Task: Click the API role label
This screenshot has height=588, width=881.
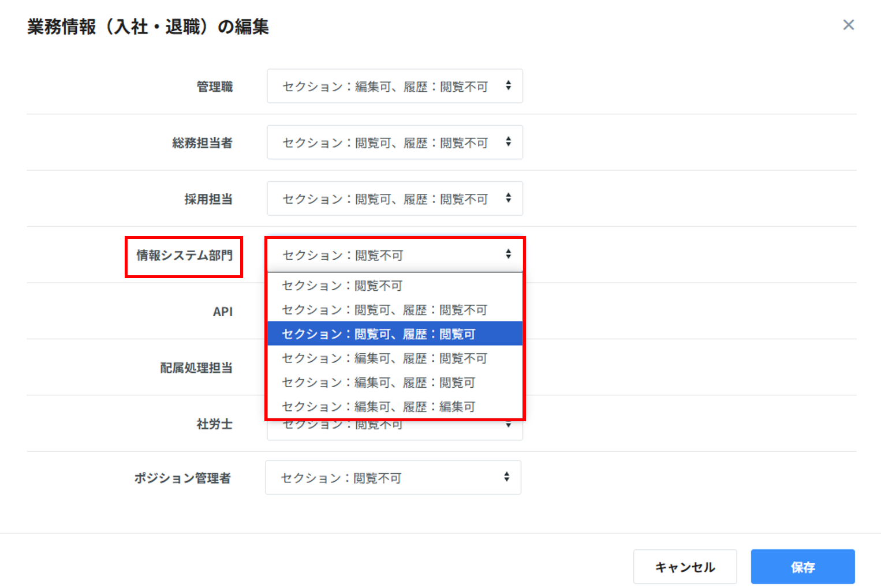Action: pyautogui.click(x=222, y=312)
